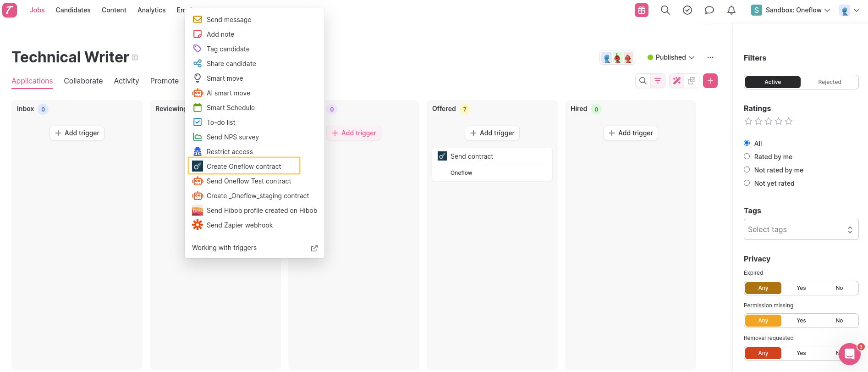
Task: Click the hiring team avatars
Action: pos(617,58)
